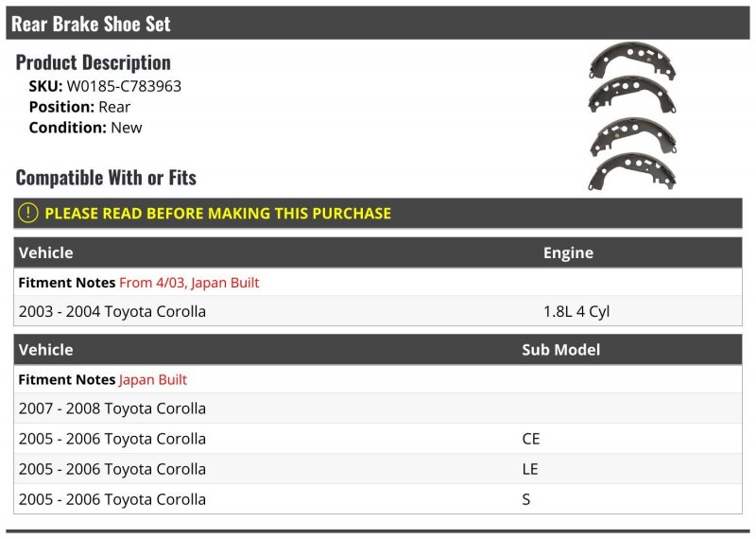This screenshot has height=539, width=756.
Task: Click the yellow warning exclamation icon
Action: click(28, 213)
